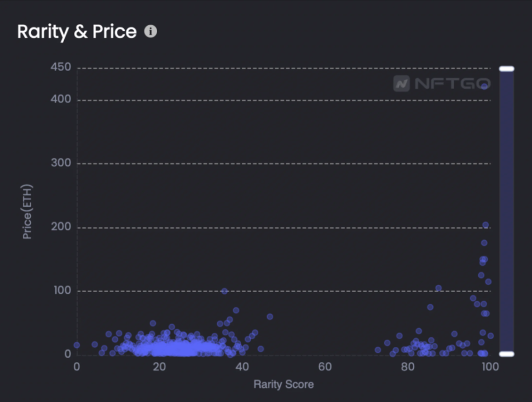532x402 pixels.
Task: Click the NFTGO logo watermark icon
Action: (x=402, y=84)
